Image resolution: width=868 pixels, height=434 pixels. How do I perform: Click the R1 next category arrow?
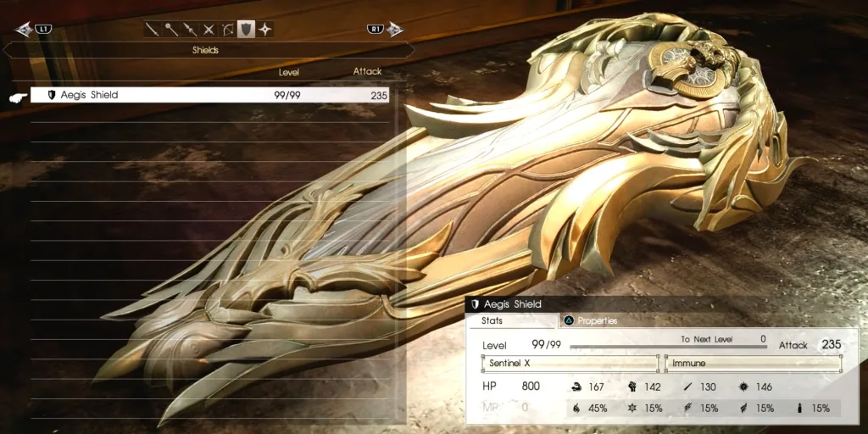pos(386,29)
